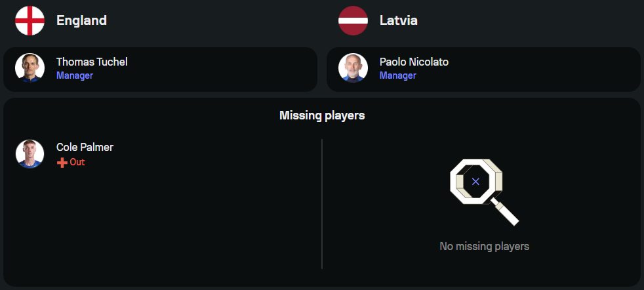Open Paolo Nicolato's profile photo
Image resolution: width=644 pixels, height=290 pixels.
click(x=353, y=68)
